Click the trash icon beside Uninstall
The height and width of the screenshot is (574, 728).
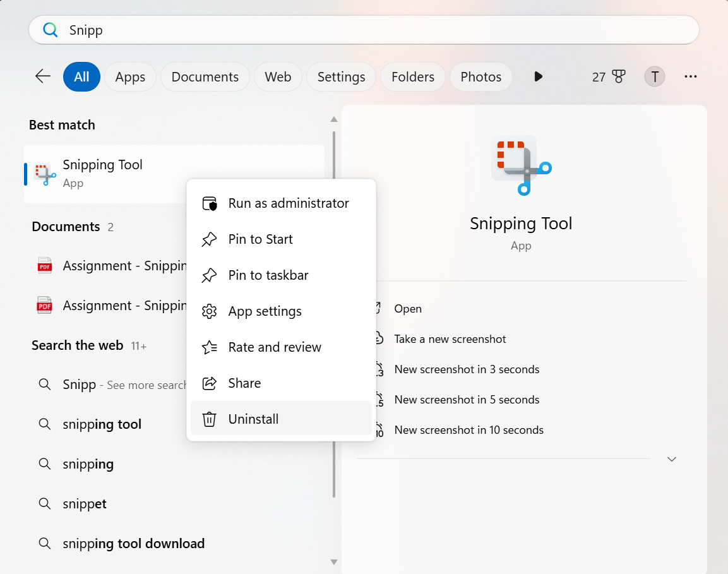click(x=210, y=419)
